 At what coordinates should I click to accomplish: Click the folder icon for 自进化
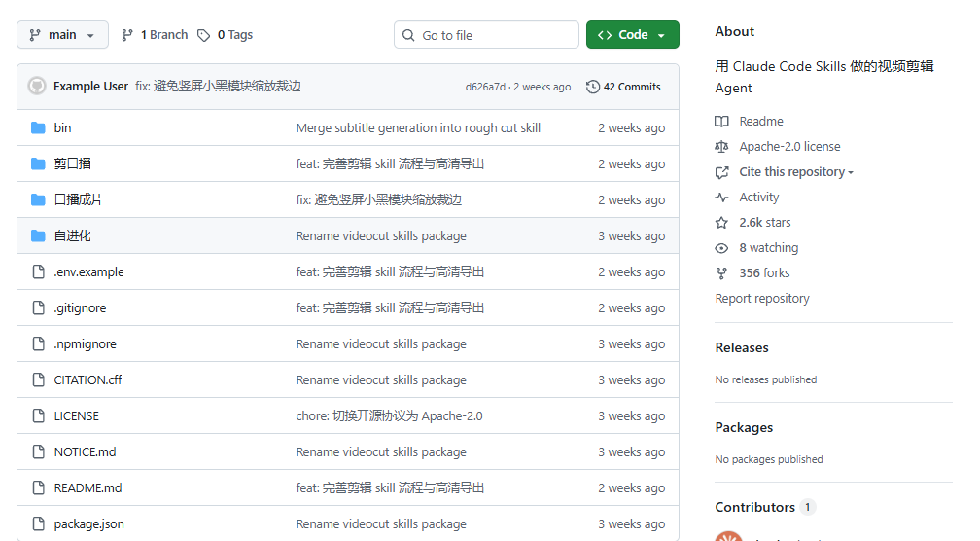click(x=38, y=235)
